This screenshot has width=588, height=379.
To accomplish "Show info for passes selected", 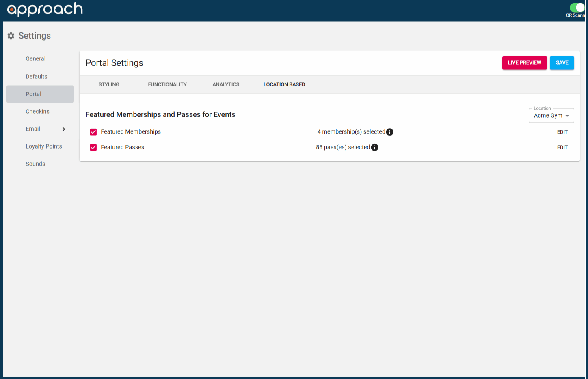I will tap(375, 147).
